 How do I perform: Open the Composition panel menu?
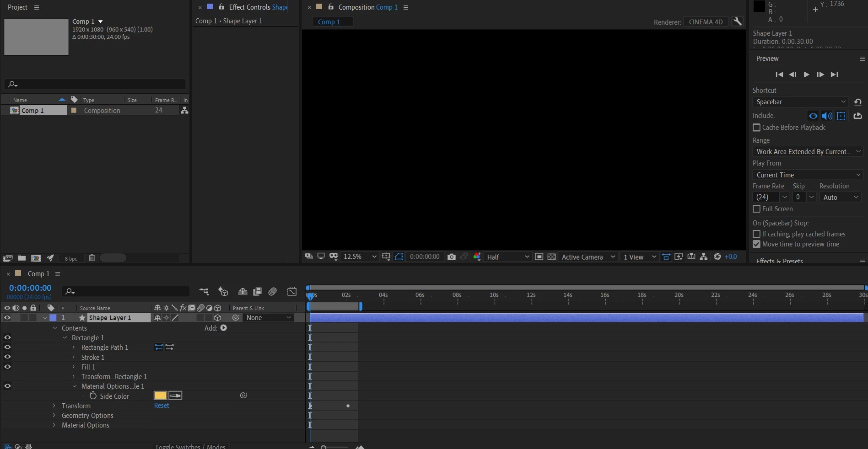(406, 8)
